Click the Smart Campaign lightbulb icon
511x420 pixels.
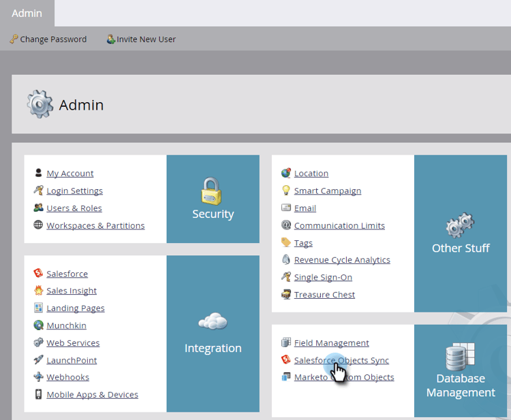286,190
